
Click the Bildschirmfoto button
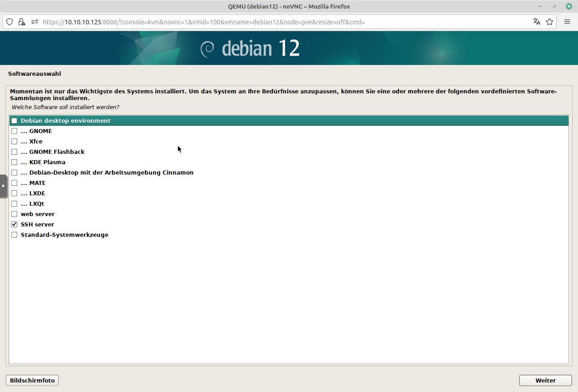pos(32,380)
